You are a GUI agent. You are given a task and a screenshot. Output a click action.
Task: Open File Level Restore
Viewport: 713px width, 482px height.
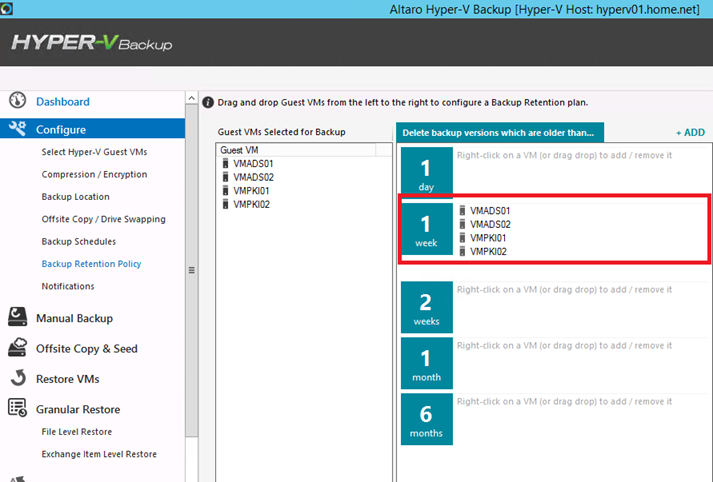tap(76, 432)
